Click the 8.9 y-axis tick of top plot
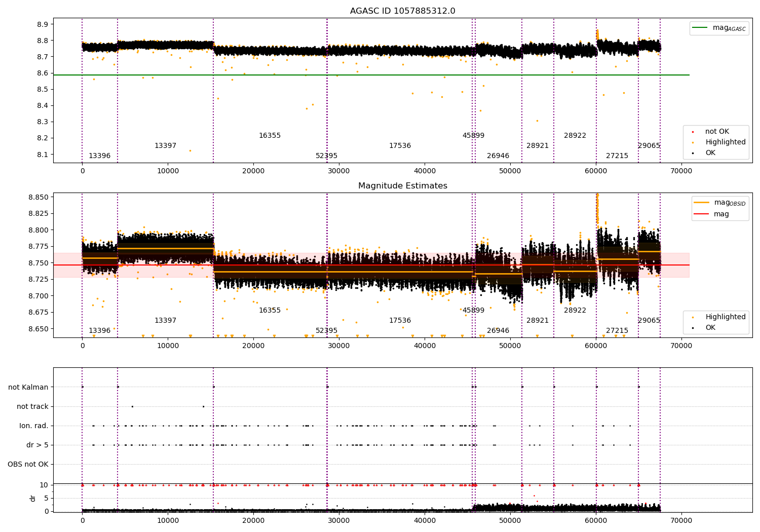The width and height of the screenshot is (760, 532). [43, 24]
